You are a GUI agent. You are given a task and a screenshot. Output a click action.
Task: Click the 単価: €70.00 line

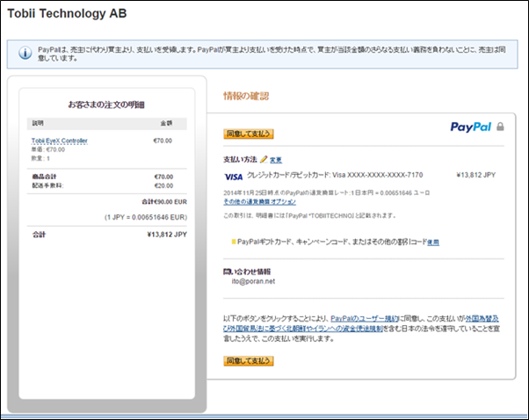click(48, 149)
